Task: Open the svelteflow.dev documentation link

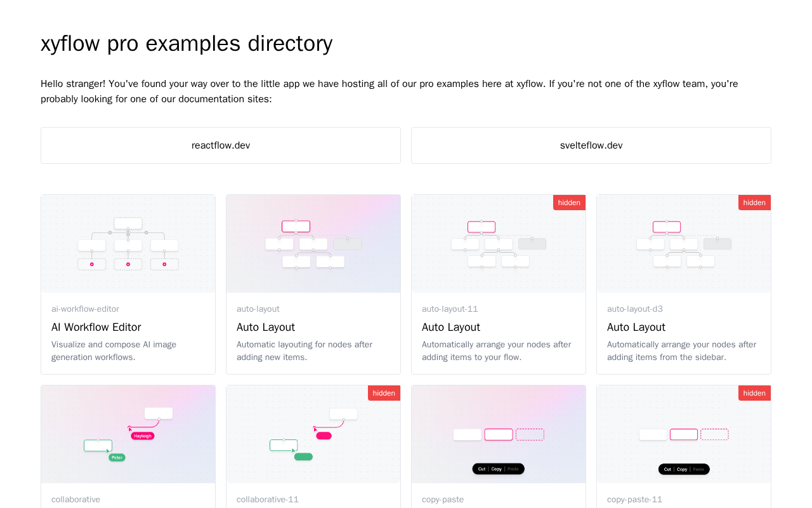Action: pos(591,145)
